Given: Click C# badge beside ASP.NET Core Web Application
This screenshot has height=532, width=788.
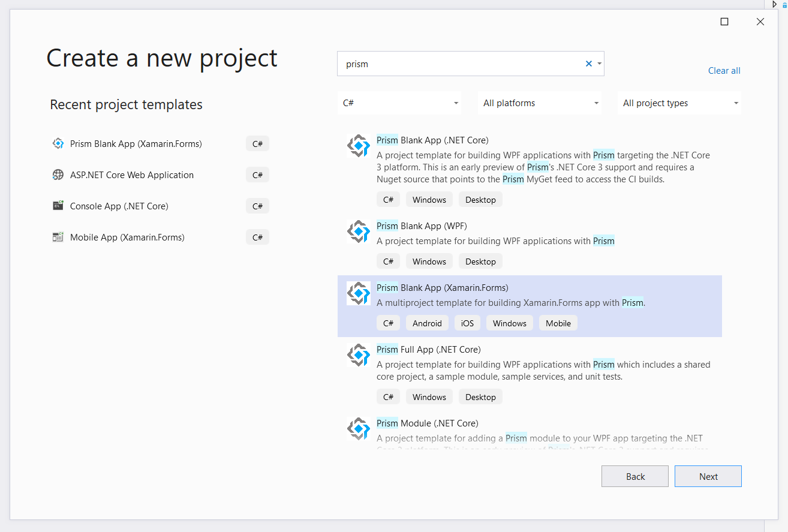Looking at the screenshot, I should tap(257, 175).
